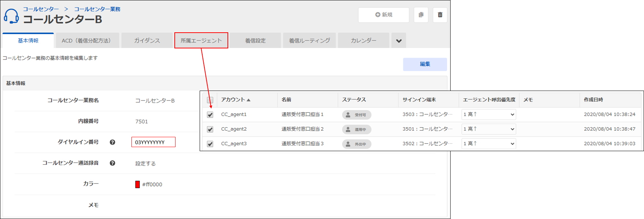644x219 pixels.
Task: Open priority dropdown for CC_agent1
Action: tap(489, 114)
